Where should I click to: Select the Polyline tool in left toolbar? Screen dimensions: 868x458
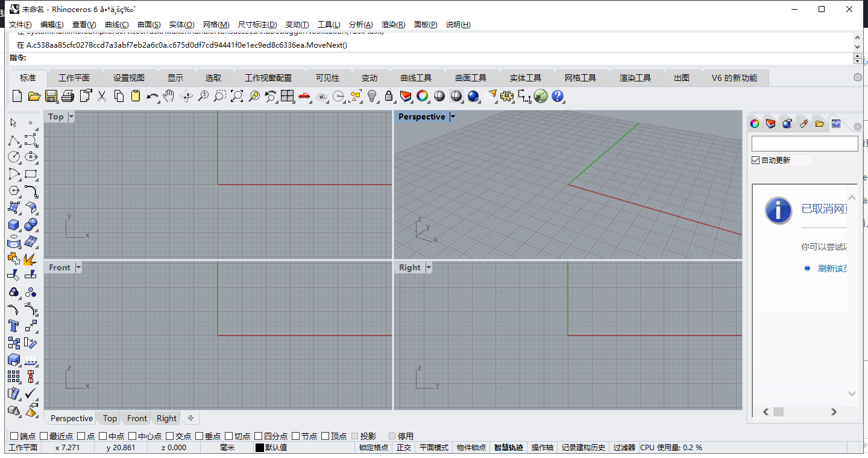point(14,141)
